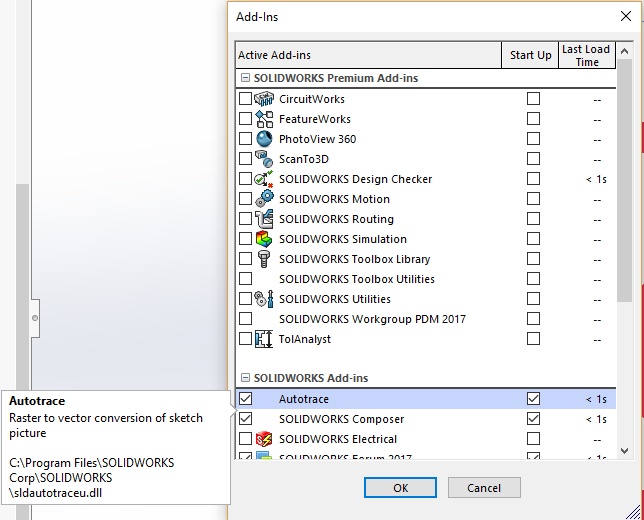644x520 pixels.
Task: Enable SOLIDWORKS Toolbox Utilities active checkbox
Action: click(x=245, y=278)
